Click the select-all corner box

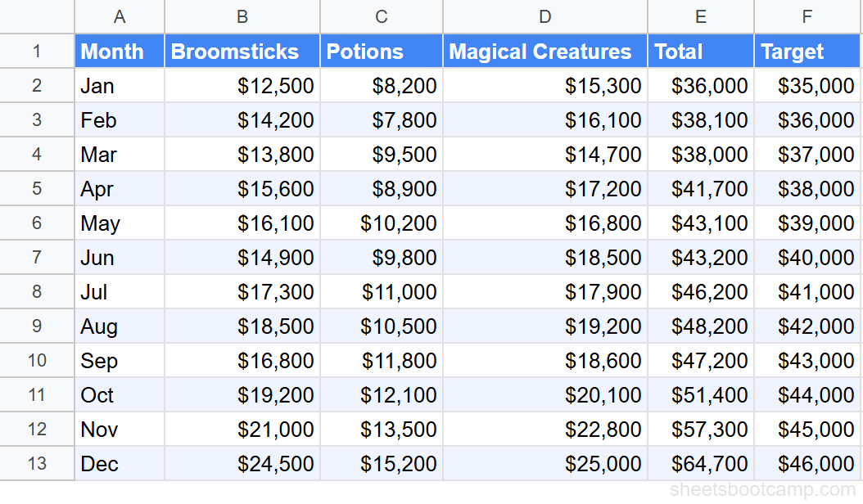click(37, 16)
